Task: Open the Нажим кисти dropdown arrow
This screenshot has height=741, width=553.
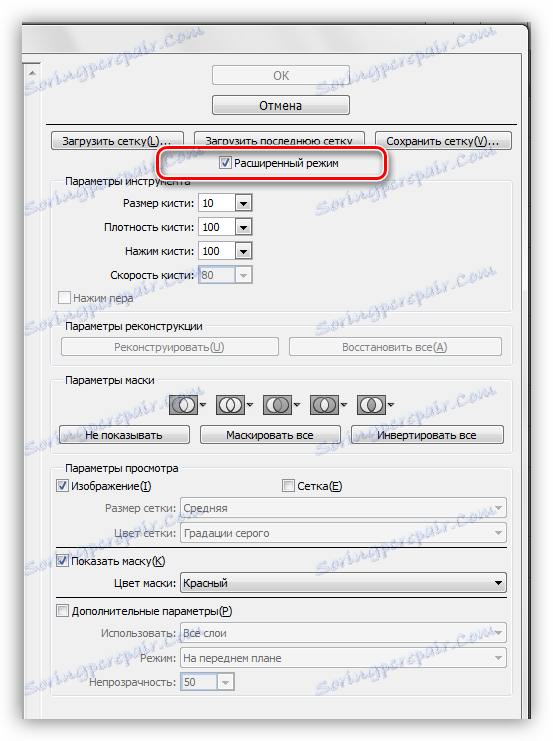Action: (x=243, y=251)
